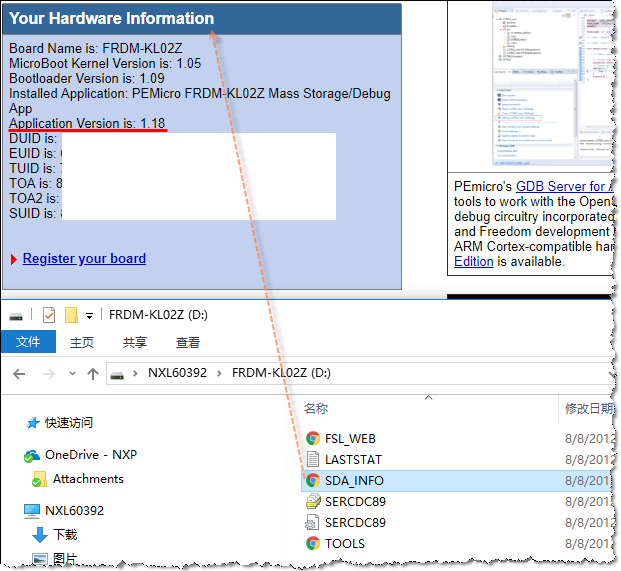Open the Edition link
This screenshot has width=621, height=571.
coord(474,261)
